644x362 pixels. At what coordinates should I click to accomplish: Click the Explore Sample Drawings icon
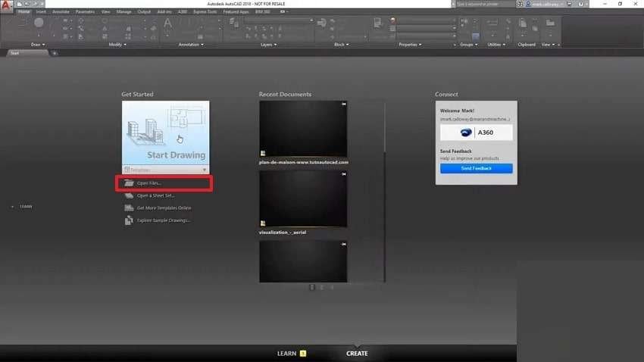click(129, 220)
